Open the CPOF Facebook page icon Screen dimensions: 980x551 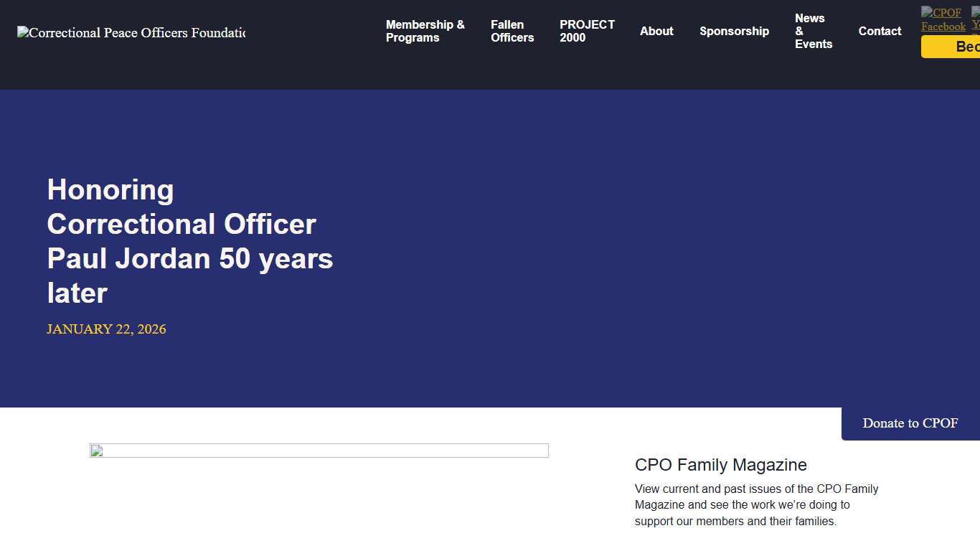point(942,19)
